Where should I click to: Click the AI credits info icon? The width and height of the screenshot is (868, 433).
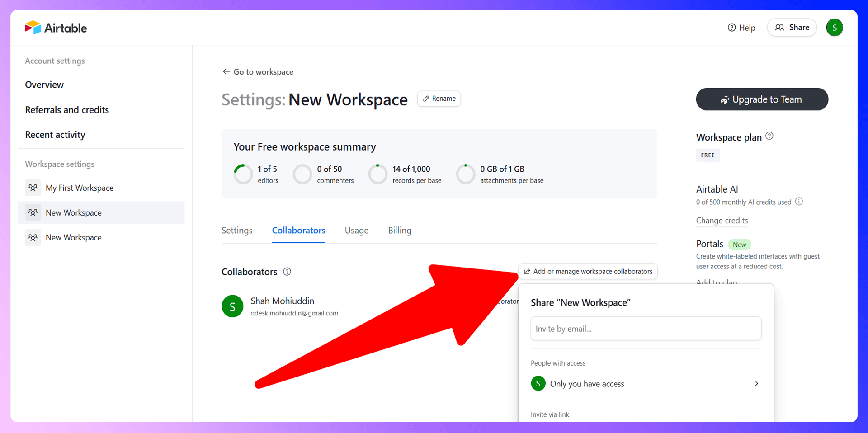(x=799, y=202)
